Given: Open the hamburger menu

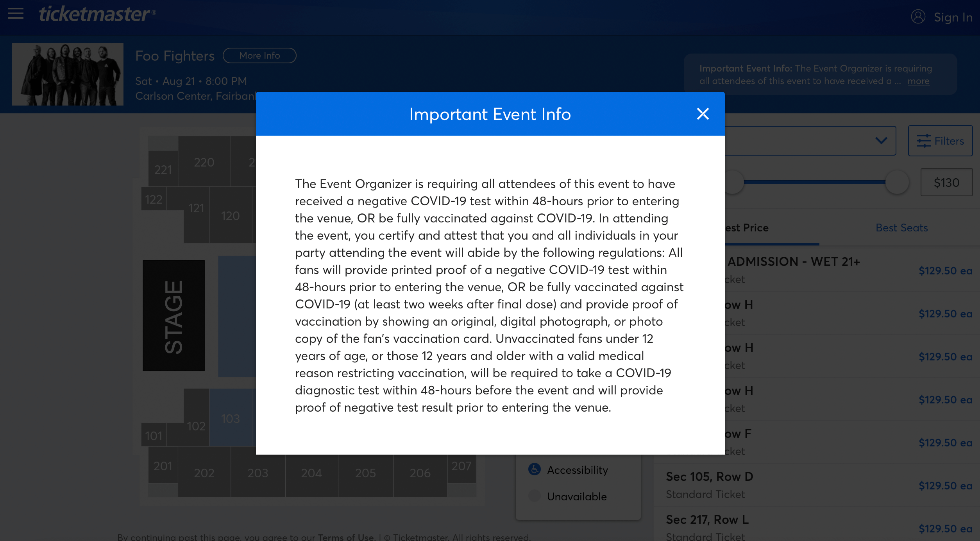Looking at the screenshot, I should 16,14.
